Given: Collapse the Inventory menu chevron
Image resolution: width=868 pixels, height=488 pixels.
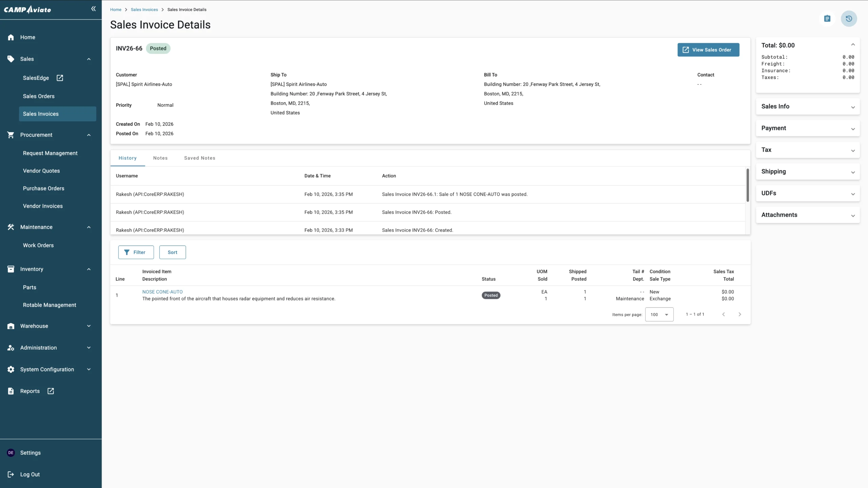Looking at the screenshot, I should click(x=89, y=269).
